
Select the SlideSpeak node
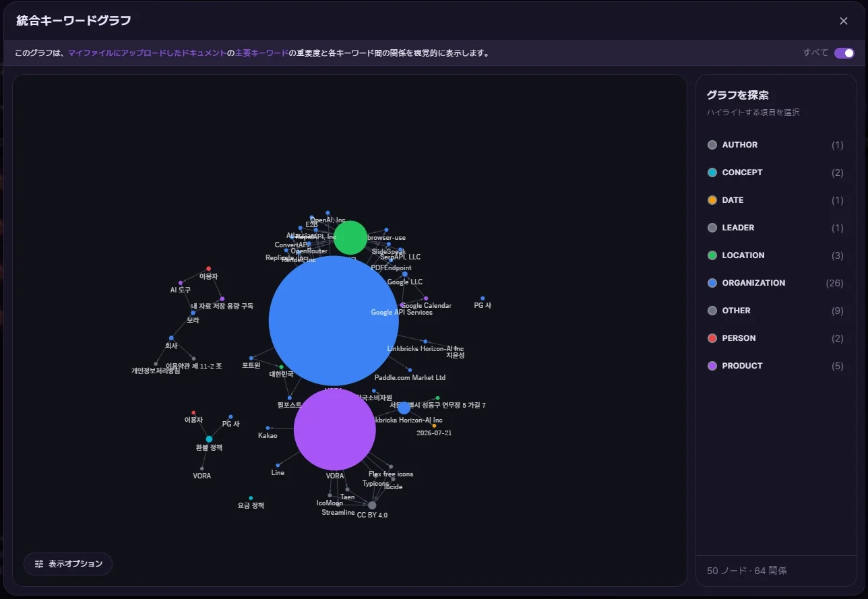(389, 245)
